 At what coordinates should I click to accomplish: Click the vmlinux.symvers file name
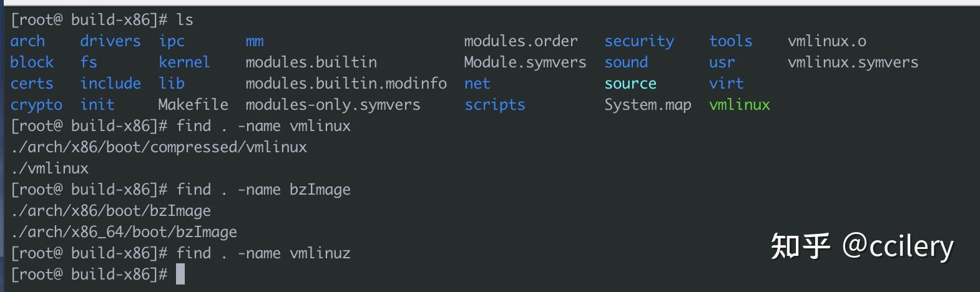click(x=853, y=62)
